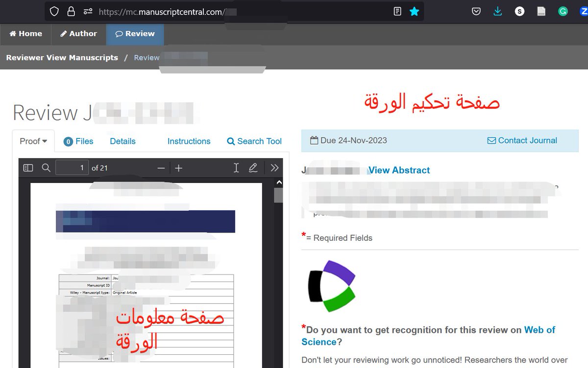This screenshot has height=368, width=588.
Task: Toggle tracking protection via the shield icon
Action: 54,11
